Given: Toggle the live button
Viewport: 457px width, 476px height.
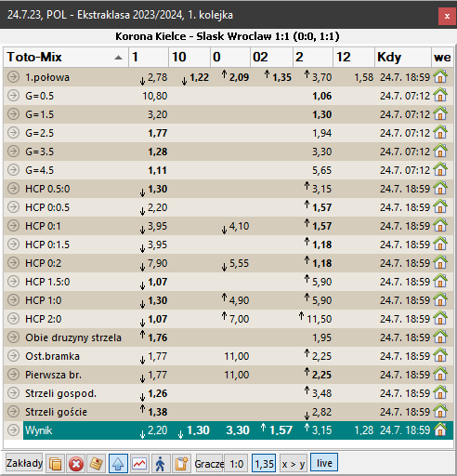Looking at the screenshot, I should pyautogui.click(x=324, y=463).
